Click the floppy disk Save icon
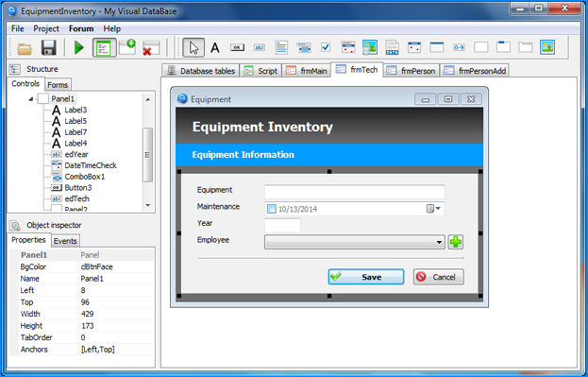The image size is (588, 377). point(49,47)
